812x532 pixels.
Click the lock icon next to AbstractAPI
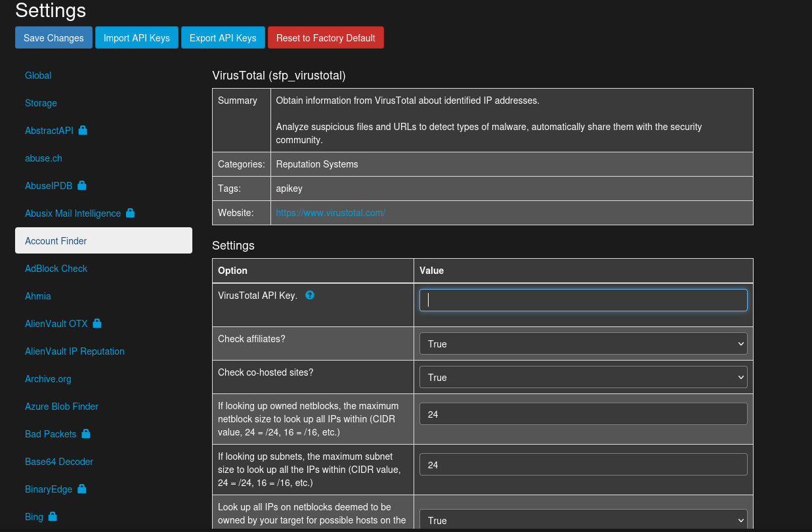pyautogui.click(x=83, y=130)
